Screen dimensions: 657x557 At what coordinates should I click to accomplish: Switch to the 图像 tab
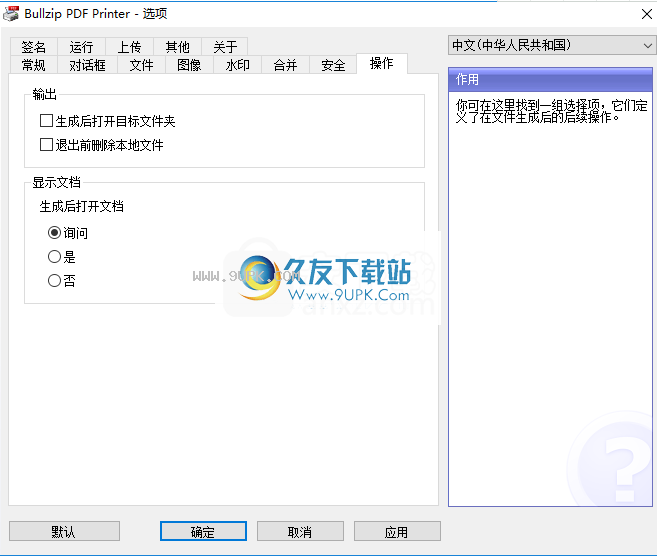tap(189, 65)
